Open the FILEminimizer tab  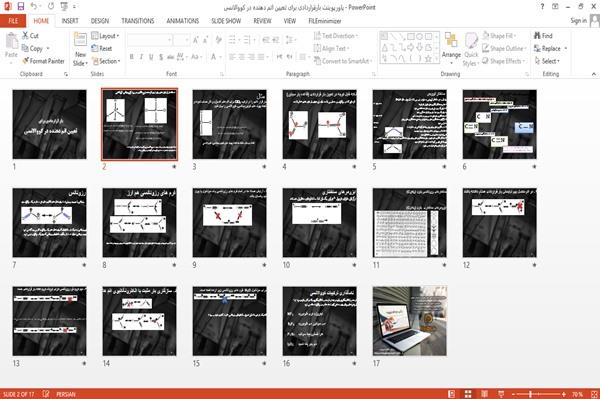324,21
